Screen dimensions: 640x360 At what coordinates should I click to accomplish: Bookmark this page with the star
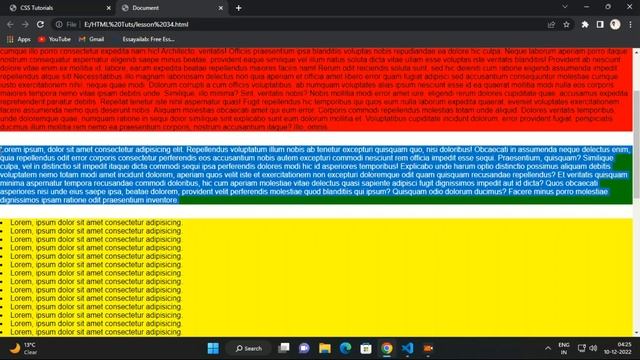point(566,24)
